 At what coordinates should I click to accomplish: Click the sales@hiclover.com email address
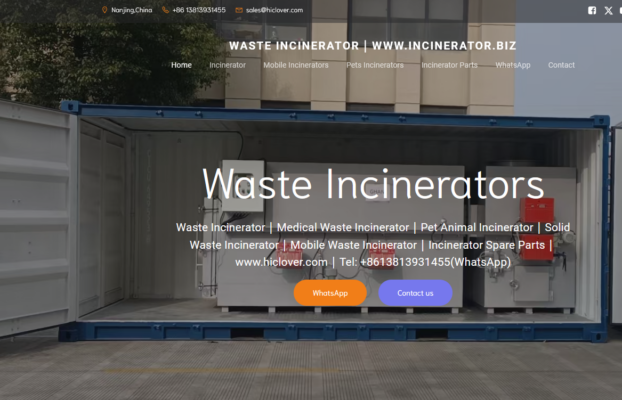point(275,10)
